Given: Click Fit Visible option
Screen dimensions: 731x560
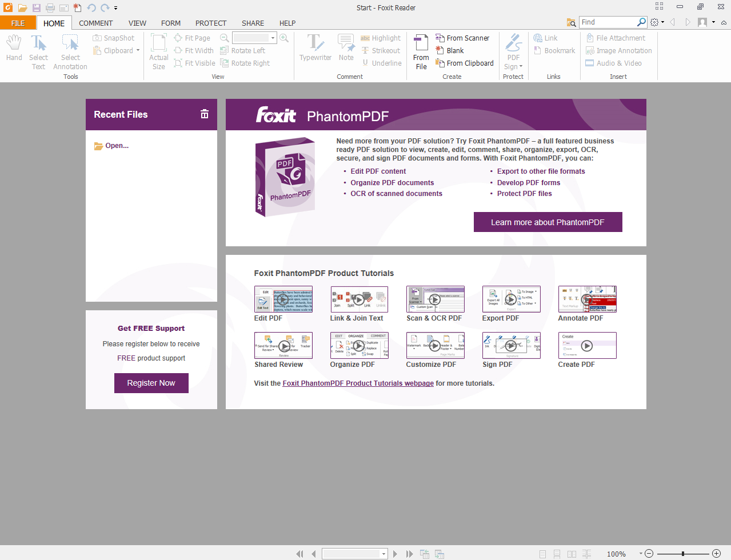Looking at the screenshot, I should click(x=195, y=63).
